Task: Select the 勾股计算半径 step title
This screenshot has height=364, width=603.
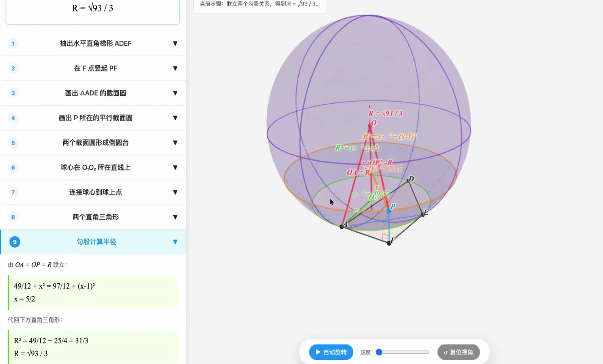Action: point(97,242)
